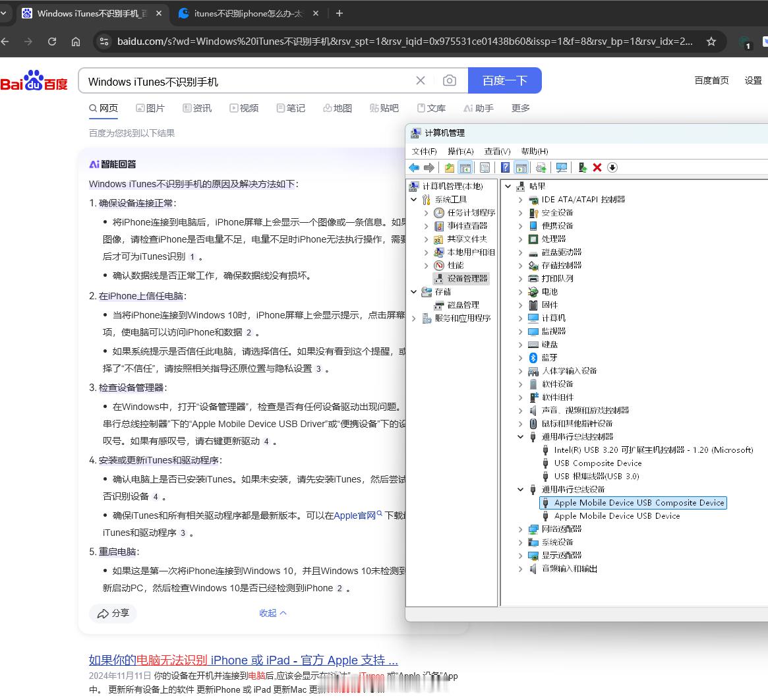Switch to the Baidu 地图 tab
Image resolution: width=768 pixels, height=700 pixels.
pos(338,108)
